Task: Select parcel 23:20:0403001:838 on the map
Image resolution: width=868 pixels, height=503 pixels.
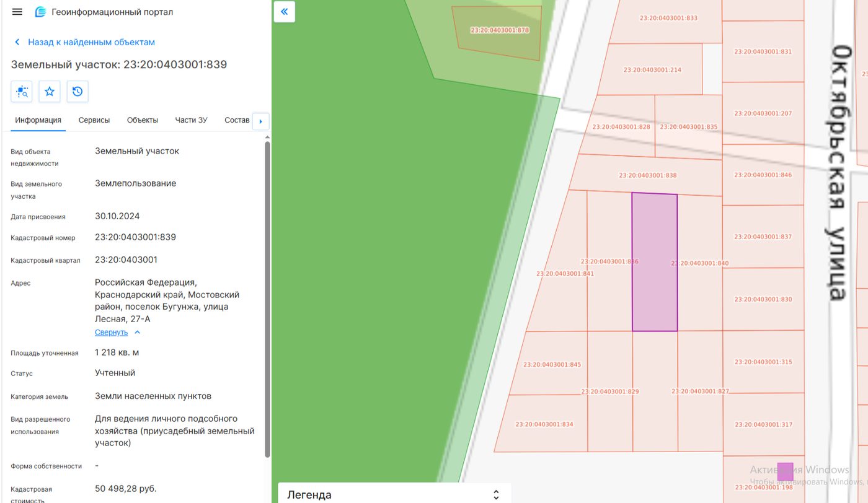Action: tap(647, 175)
